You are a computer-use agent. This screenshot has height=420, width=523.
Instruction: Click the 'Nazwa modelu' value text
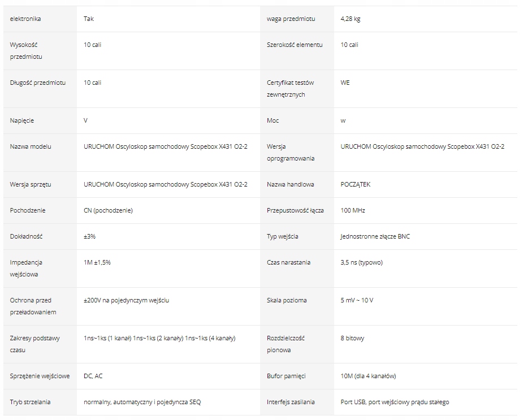pyautogui.click(x=165, y=146)
